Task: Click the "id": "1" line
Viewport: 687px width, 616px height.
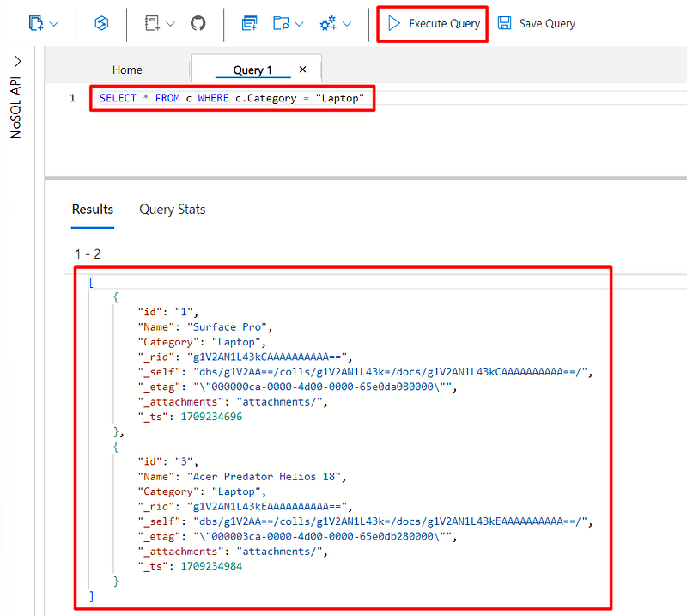Action: coord(167,312)
